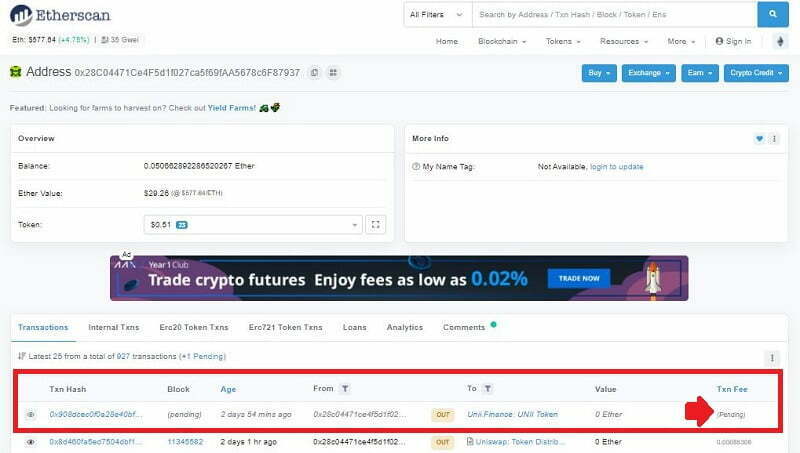The height and width of the screenshot is (453, 800).
Task: Expand token holdings fullscreen view icon
Action: (x=376, y=224)
